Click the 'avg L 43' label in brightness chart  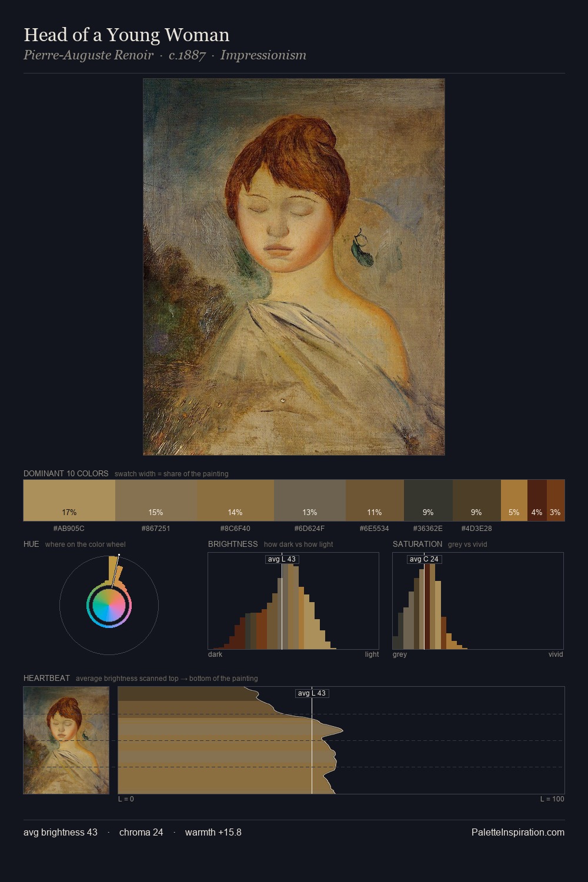point(282,559)
